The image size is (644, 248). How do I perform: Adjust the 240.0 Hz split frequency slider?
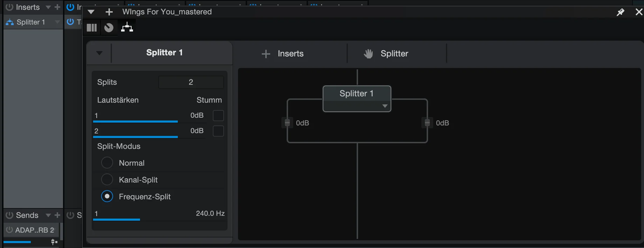[159, 219]
